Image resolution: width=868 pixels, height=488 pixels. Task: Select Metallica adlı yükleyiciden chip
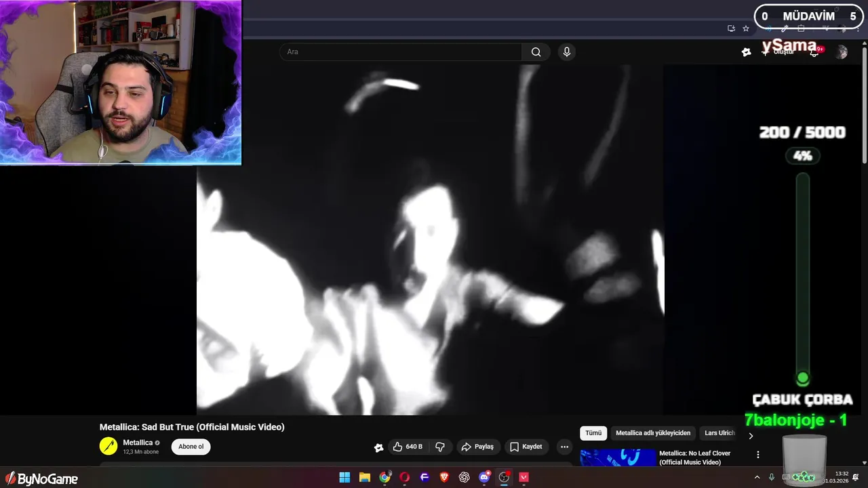[x=653, y=433]
